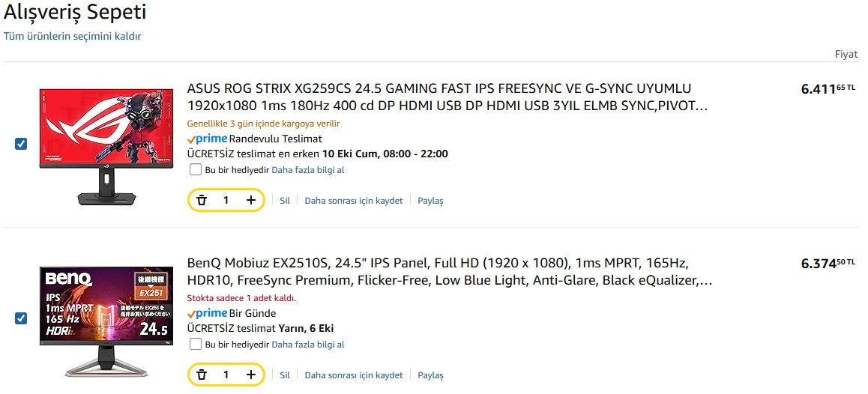Increase BenQ Mobiuz quantity with plus
The image size is (868, 394).
251,375
